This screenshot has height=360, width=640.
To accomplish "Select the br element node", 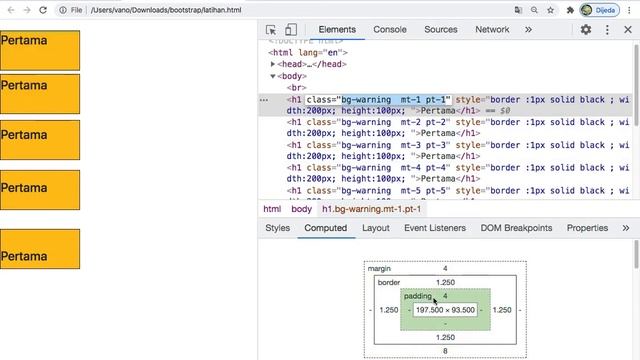I will (x=296, y=87).
